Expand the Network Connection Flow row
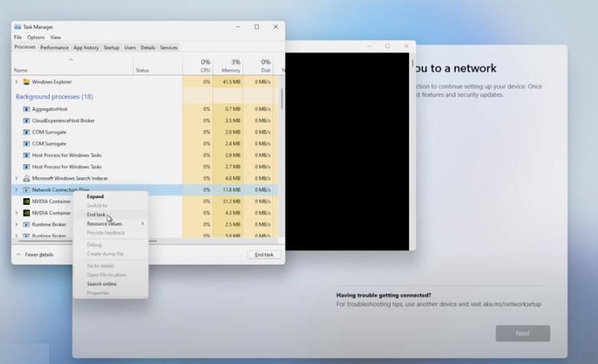The width and height of the screenshot is (598, 364). pyautogui.click(x=16, y=190)
